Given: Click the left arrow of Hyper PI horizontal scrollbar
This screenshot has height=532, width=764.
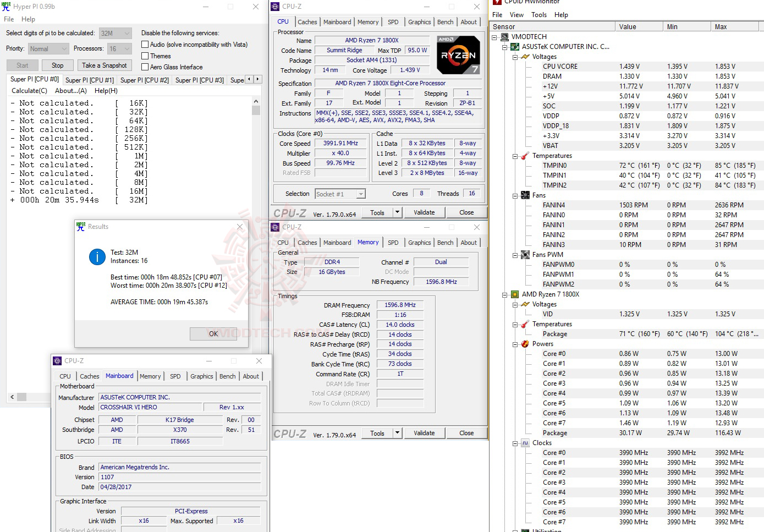Looking at the screenshot, I should coord(12,397).
